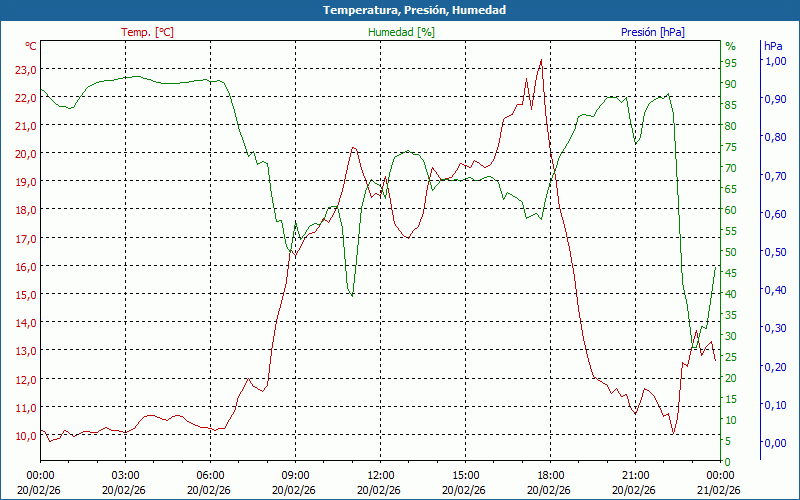Pick the 18:00 time tick label
Viewport: 800px width, 500px height.
click(551, 475)
